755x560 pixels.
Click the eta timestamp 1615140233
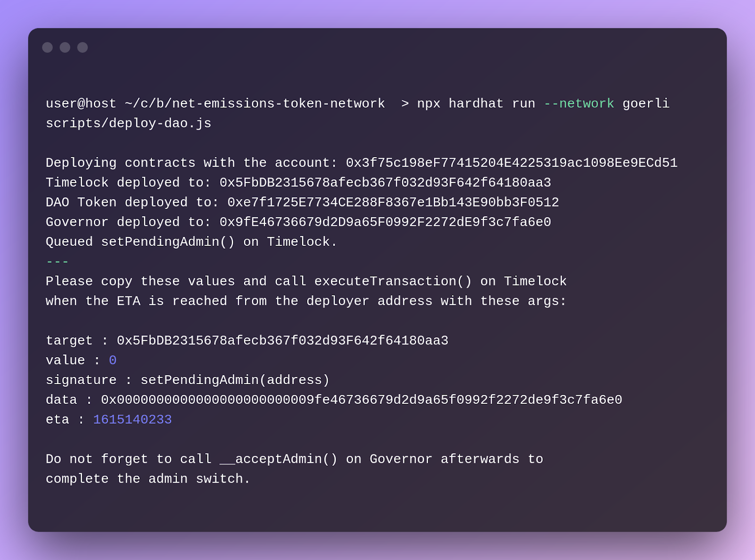[x=133, y=420]
